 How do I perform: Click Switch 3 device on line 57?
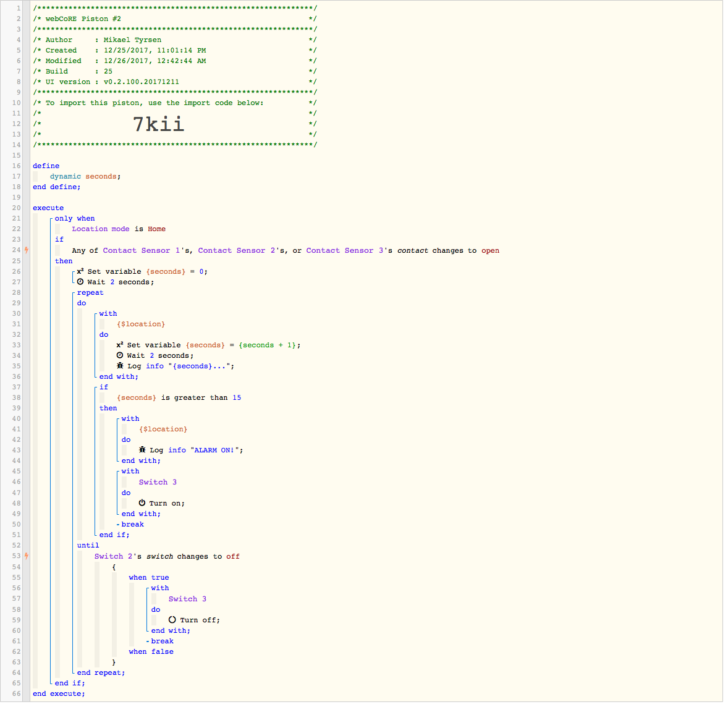(188, 599)
